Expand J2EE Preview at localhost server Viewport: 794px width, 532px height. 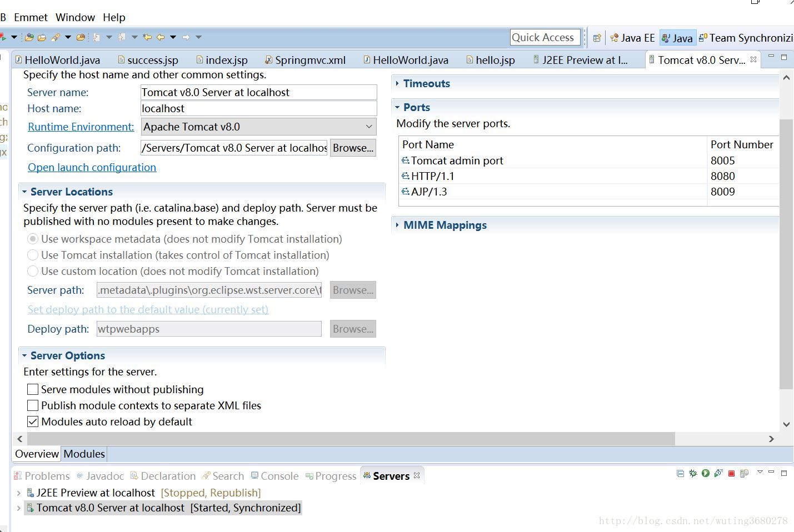[x=19, y=493]
